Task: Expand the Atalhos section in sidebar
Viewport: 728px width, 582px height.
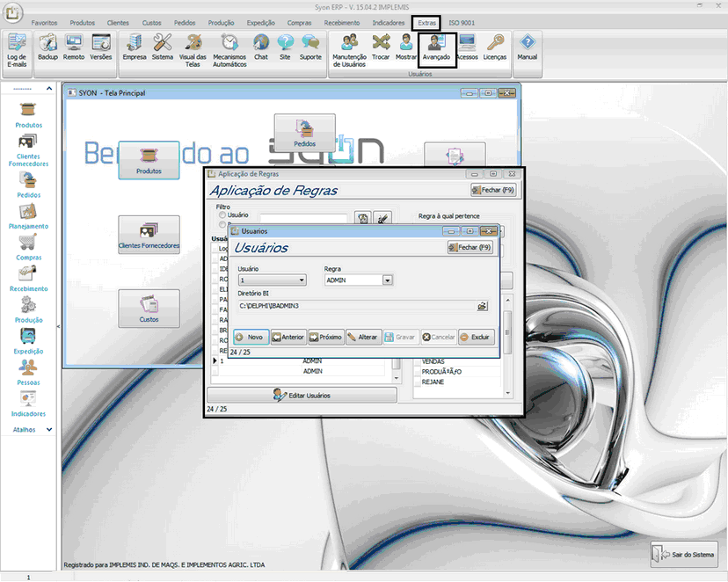Action: [49, 429]
